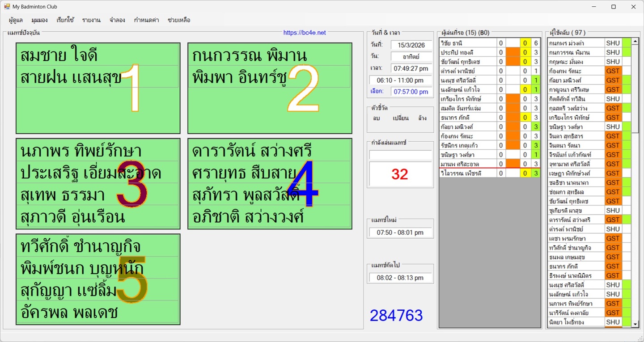Screen dimensions: 644x342
Task: Select จิรนันท์ แก้วกัณฑ์ in the returning users list
Action: [576, 155]
